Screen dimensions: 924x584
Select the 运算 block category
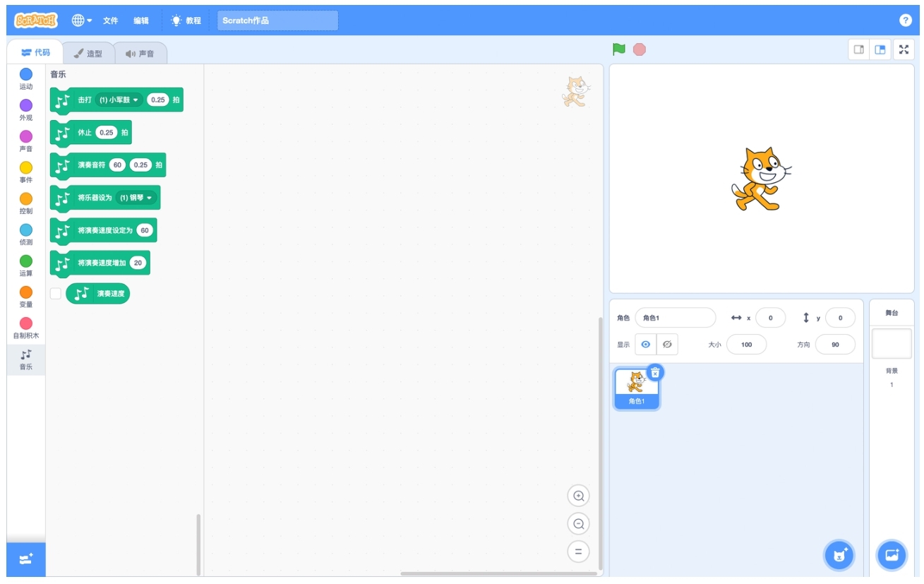pos(26,266)
